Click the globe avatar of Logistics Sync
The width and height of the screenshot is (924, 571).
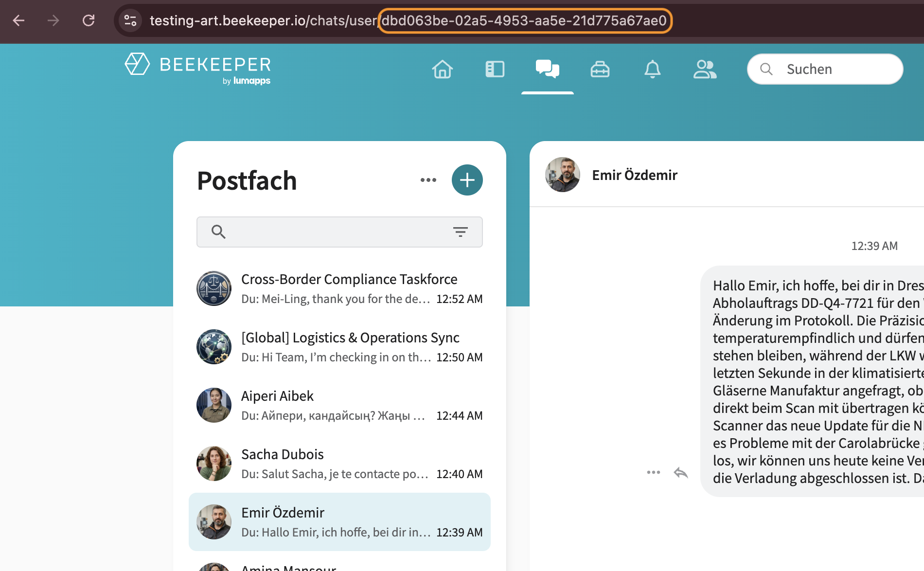point(214,347)
